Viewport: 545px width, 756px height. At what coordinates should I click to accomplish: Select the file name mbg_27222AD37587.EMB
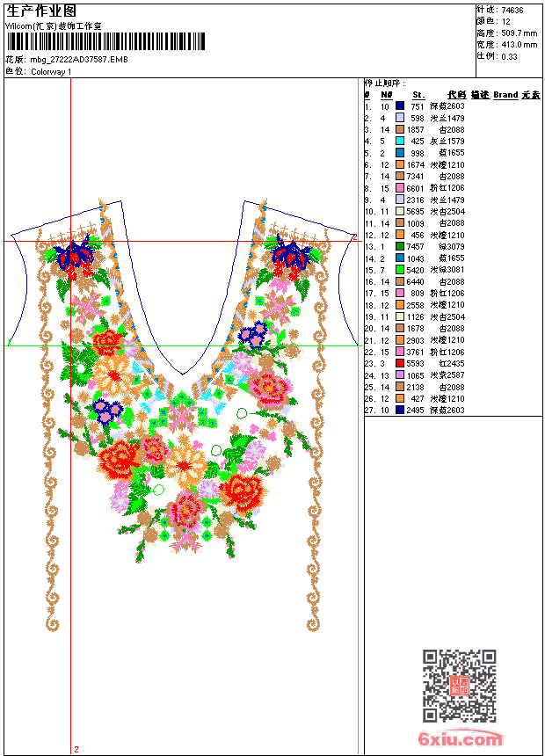pyautogui.click(x=79, y=60)
